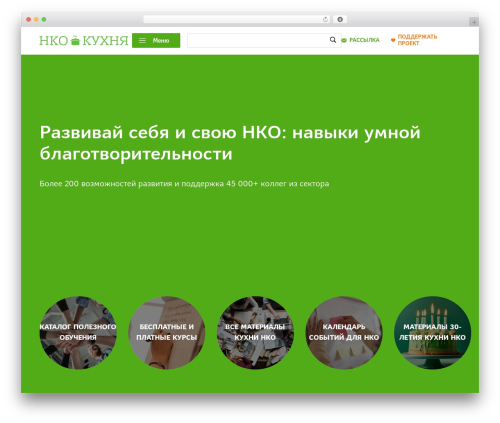Open the green Меню button
The width and height of the screenshot is (500, 423).
(156, 40)
